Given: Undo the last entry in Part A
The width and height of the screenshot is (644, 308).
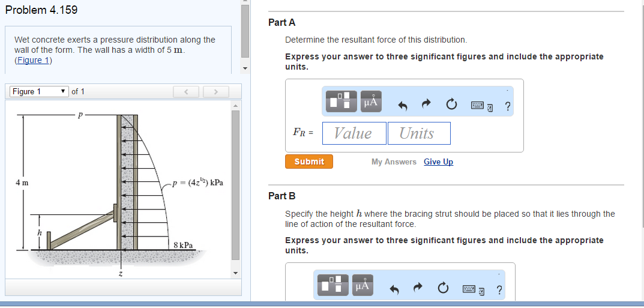Looking at the screenshot, I should [x=403, y=106].
